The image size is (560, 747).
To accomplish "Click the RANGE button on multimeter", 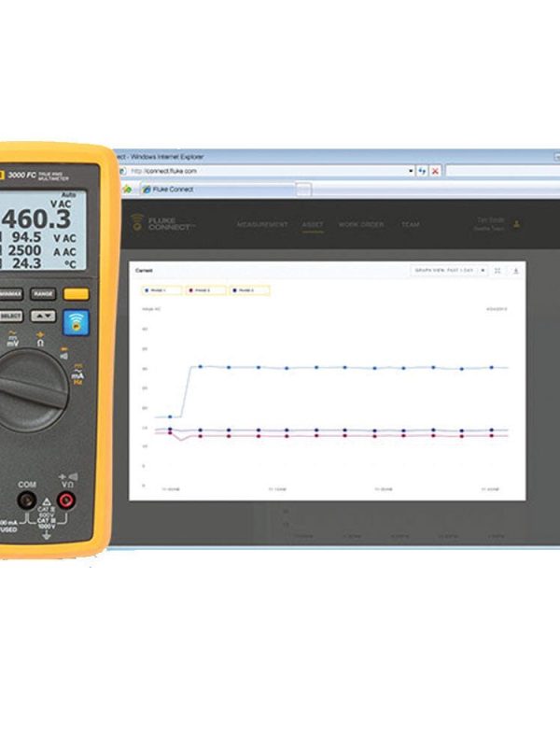I will (x=43, y=294).
